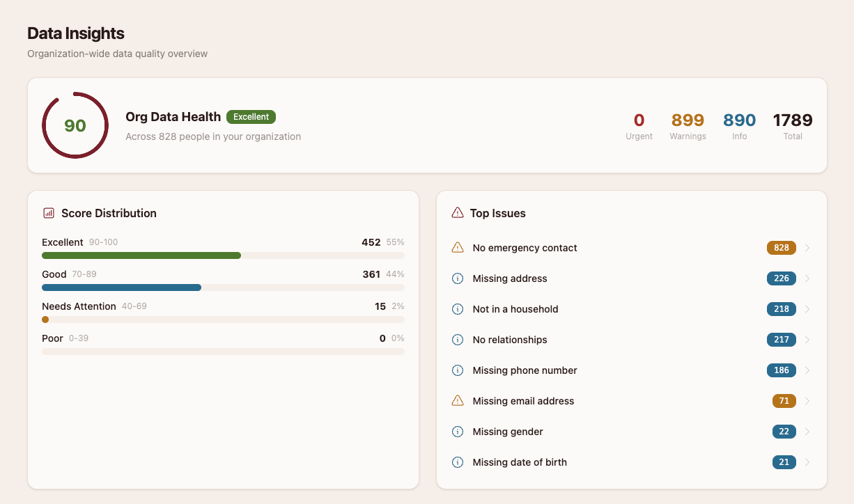Image resolution: width=854 pixels, height=504 pixels.
Task: Click info icon beside No relationships
Action: pyautogui.click(x=458, y=340)
